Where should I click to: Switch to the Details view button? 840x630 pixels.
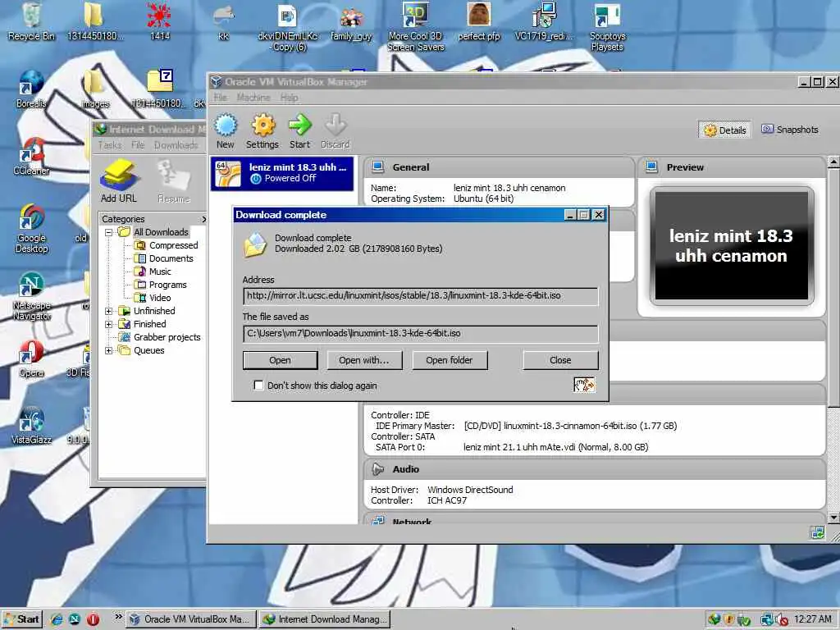725,130
